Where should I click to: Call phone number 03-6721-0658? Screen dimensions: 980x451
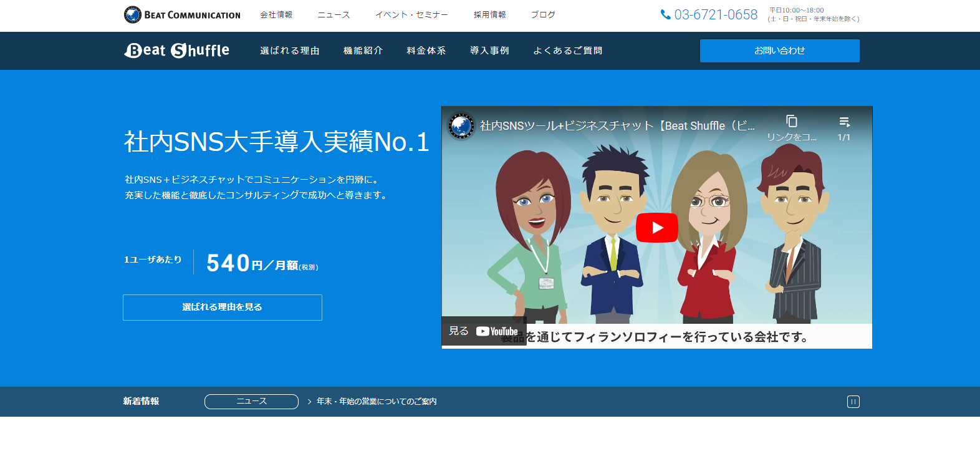(x=709, y=14)
